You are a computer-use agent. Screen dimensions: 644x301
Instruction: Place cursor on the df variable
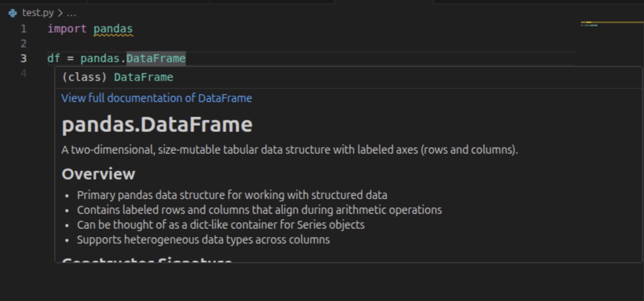pos(54,59)
